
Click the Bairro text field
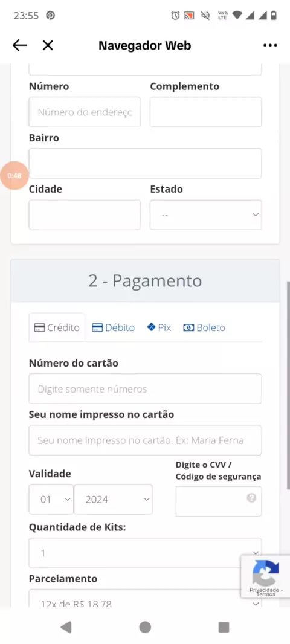click(x=145, y=164)
